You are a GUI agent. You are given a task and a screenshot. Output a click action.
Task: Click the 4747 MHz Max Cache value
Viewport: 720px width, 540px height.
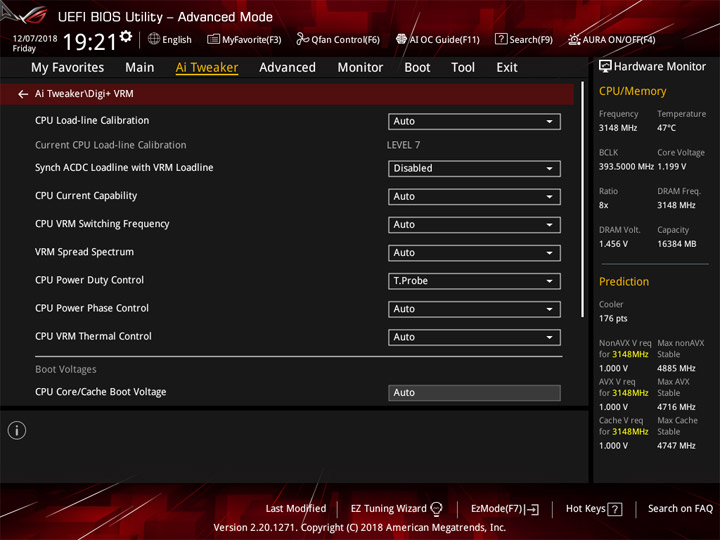tap(676, 446)
